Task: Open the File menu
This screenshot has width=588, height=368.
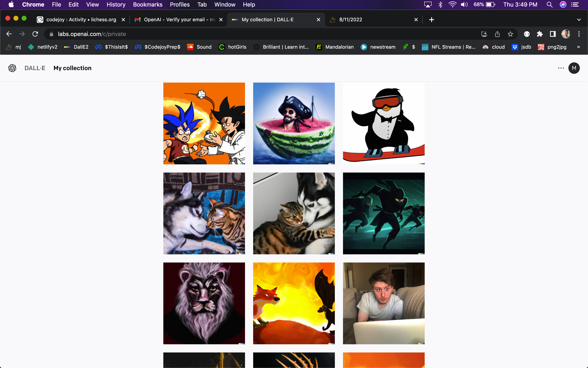Action: (x=56, y=5)
